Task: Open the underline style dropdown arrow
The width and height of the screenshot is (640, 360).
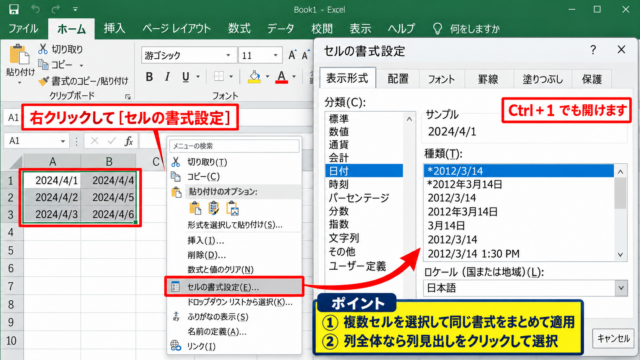Action: 198,77
